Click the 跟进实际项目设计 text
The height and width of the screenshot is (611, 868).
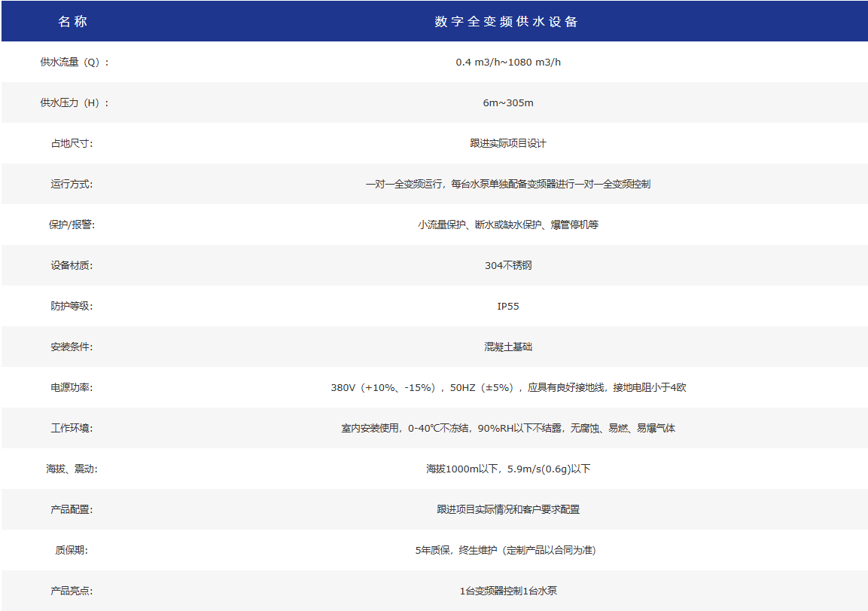click(x=508, y=143)
